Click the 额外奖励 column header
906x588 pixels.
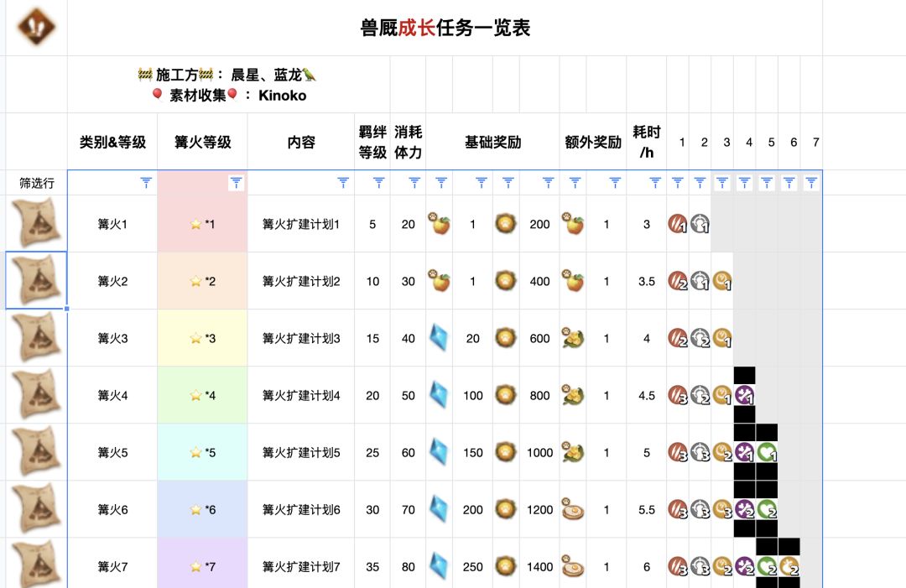pos(593,142)
